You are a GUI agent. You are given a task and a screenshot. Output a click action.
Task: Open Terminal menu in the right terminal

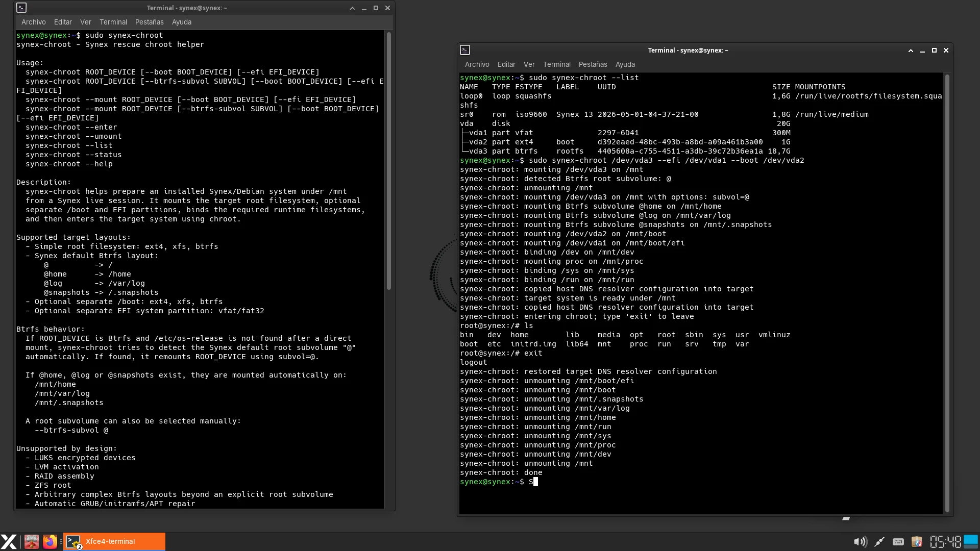(x=557, y=64)
